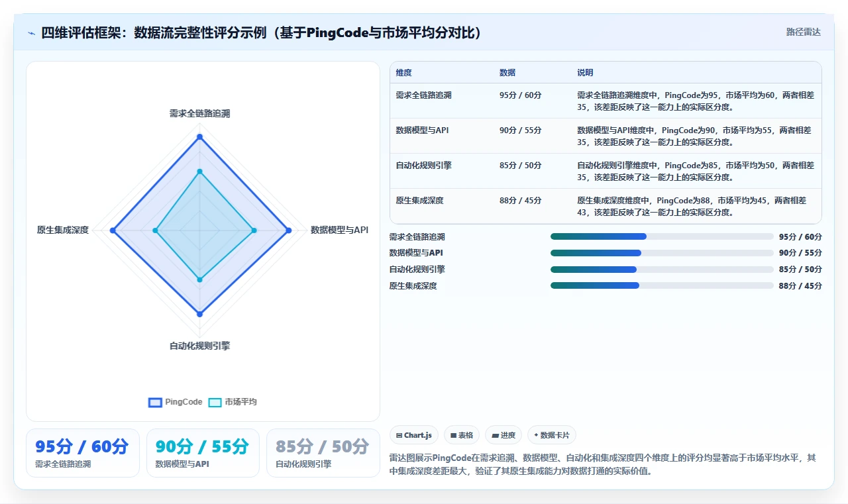The image size is (848, 504).
Task: Click the 数据 column header
Action: (x=507, y=73)
